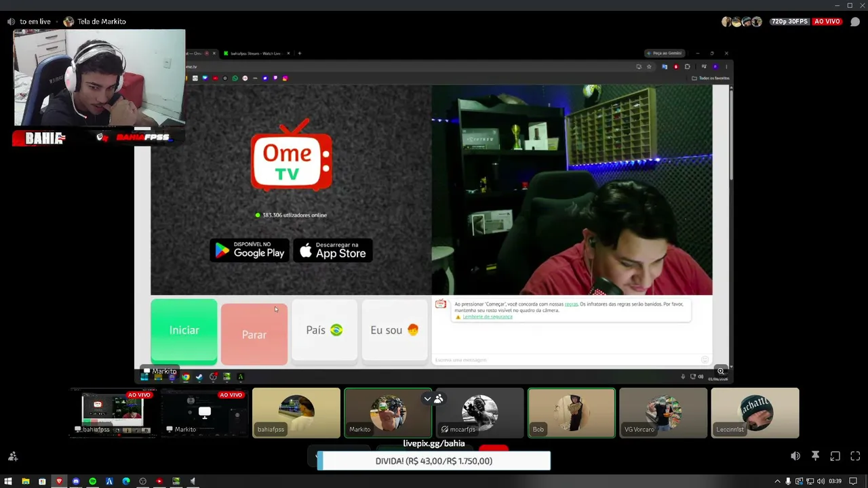Open the Google Play download badge

pos(250,251)
